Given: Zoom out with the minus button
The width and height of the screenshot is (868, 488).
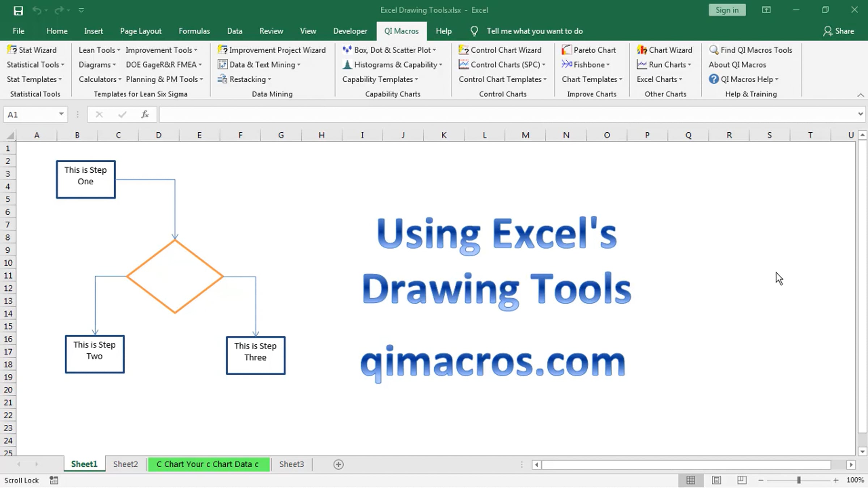Looking at the screenshot, I should (x=761, y=480).
